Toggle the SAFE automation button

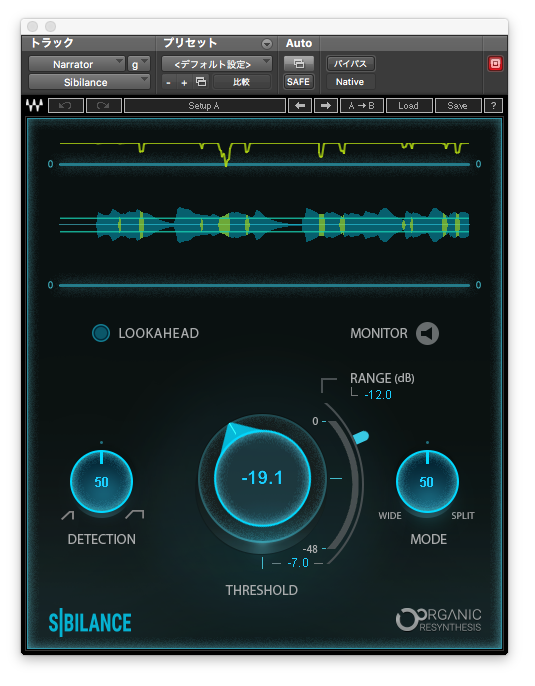[x=298, y=82]
